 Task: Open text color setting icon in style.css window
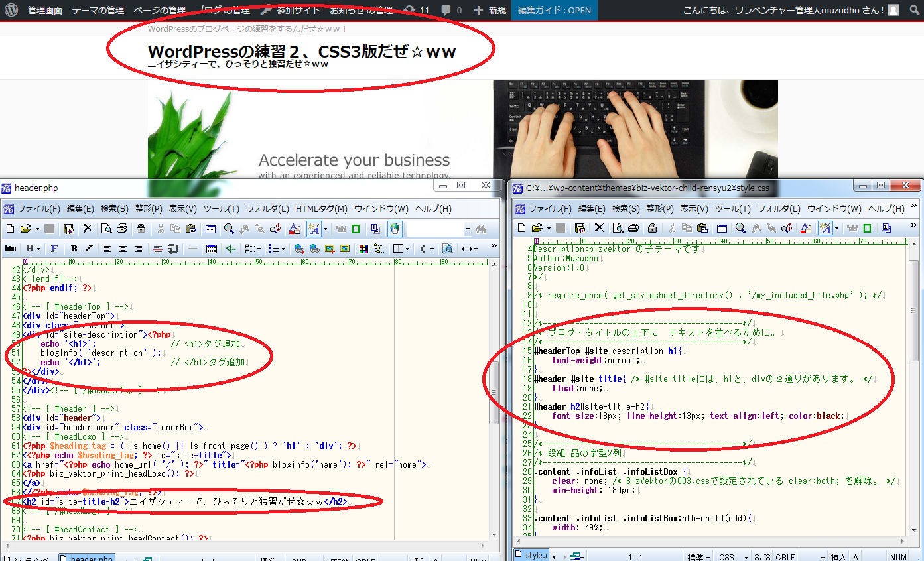(x=807, y=228)
